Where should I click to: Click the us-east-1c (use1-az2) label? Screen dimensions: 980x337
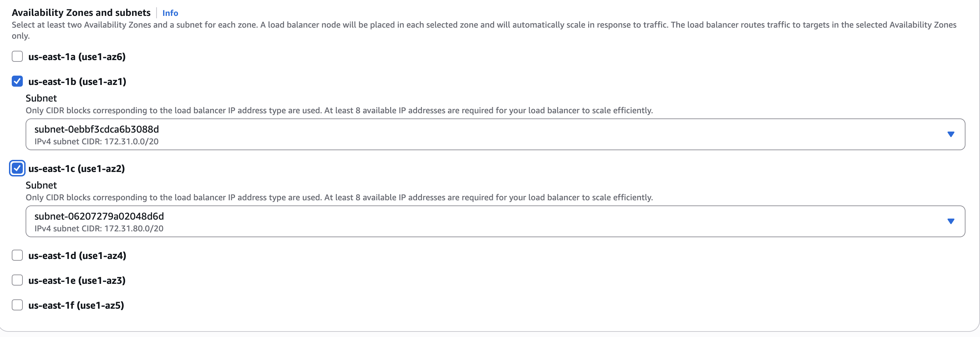coord(76,168)
